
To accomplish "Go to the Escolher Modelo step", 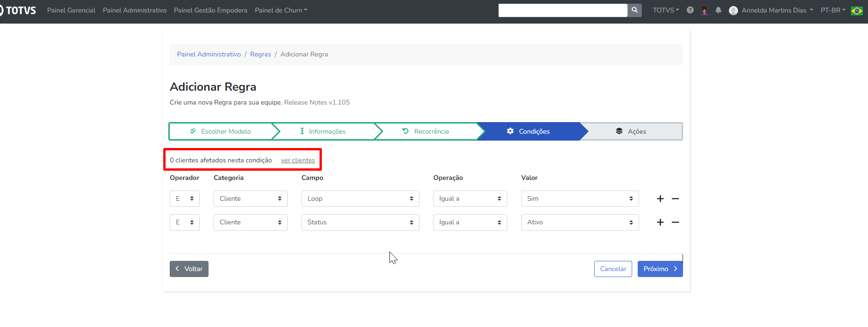I will tap(221, 131).
